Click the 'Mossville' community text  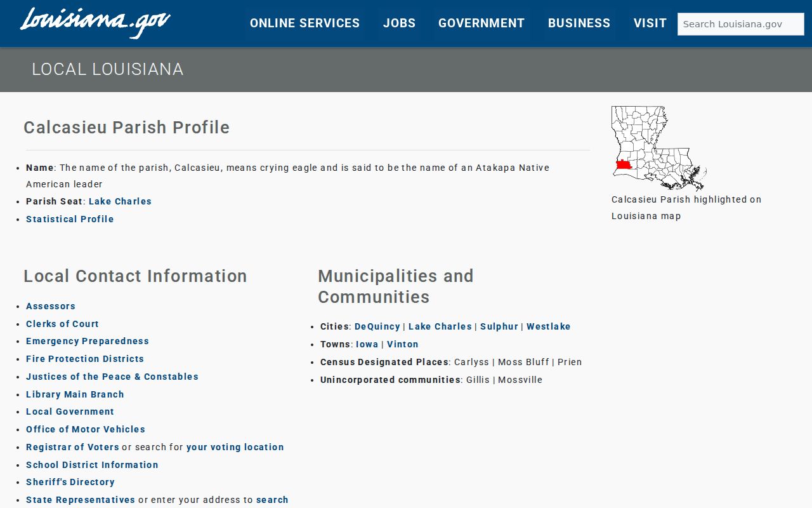point(520,380)
